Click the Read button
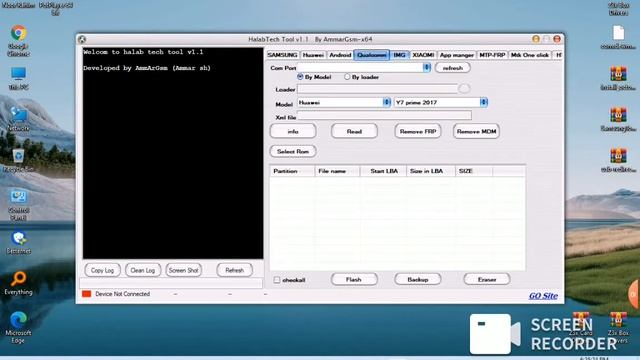The height and width of the screenshot is (360, 640). pos(354,131)
